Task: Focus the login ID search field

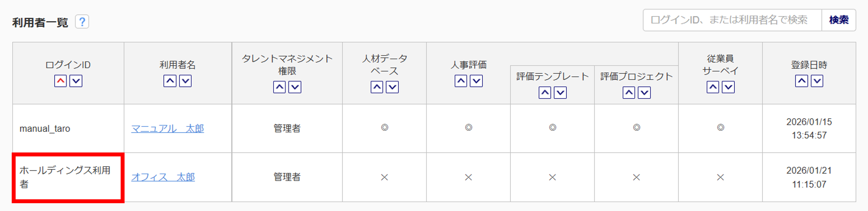Action: pyautogui.click(x=732, y=20)
